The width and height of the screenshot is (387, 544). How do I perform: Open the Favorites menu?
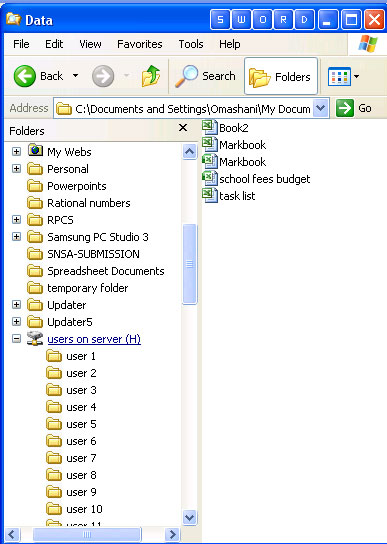tap(140, 44)
